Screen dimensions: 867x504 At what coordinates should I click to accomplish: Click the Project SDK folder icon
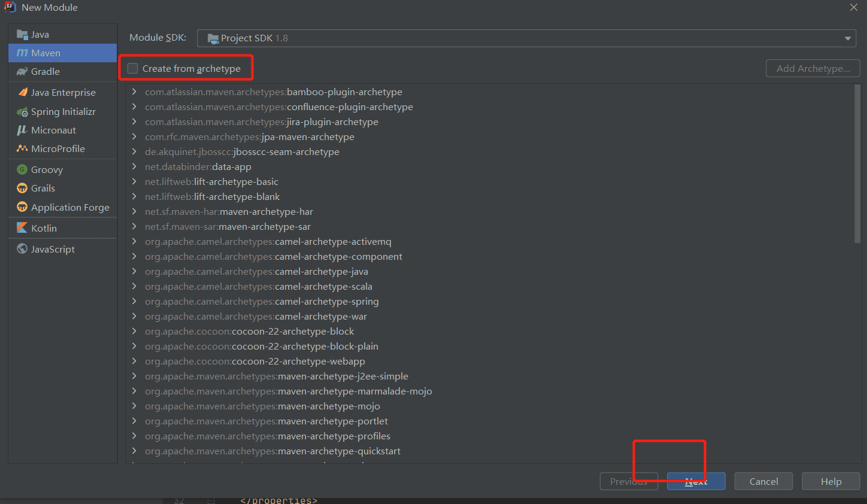pos(213,38)
